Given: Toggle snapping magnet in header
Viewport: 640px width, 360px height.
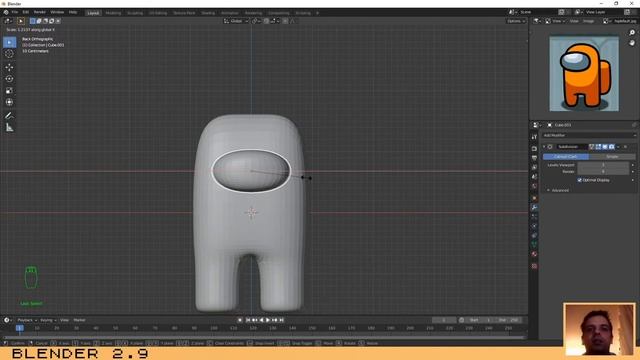Looking at the screenshot, I should (x=266, y=21).
